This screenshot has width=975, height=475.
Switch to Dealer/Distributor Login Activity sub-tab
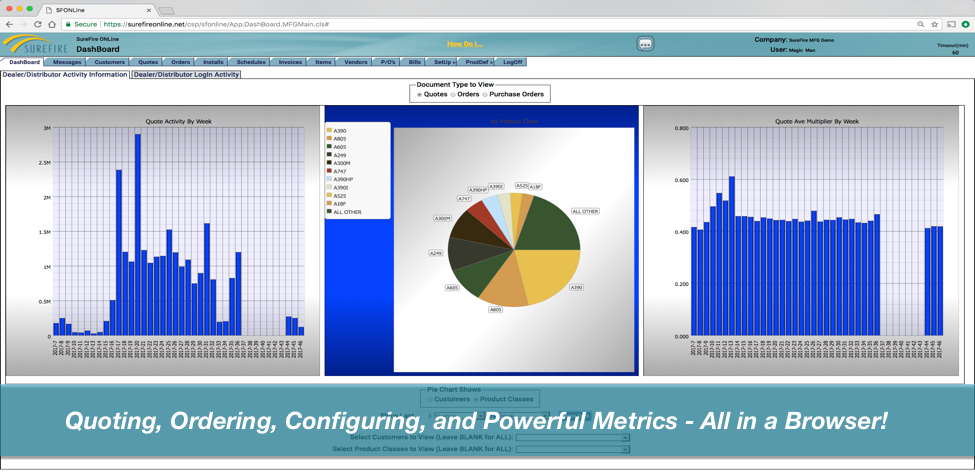[186, 75]
